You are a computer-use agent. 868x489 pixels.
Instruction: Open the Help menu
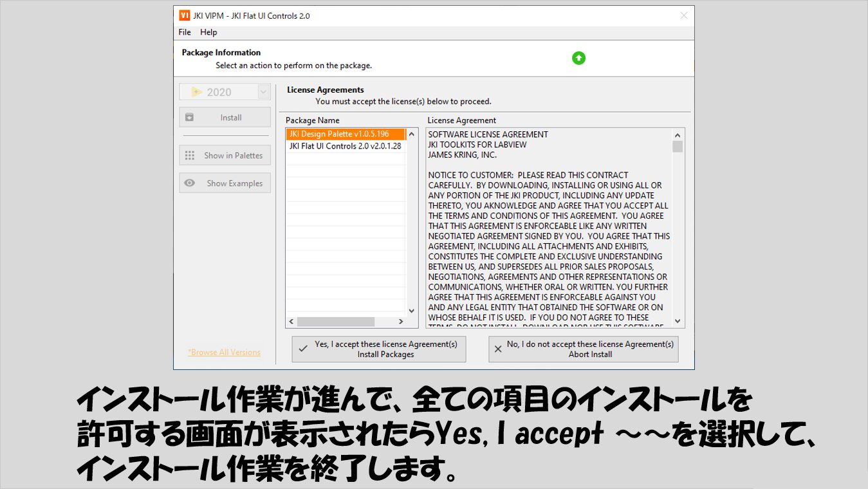pos(208,32)
